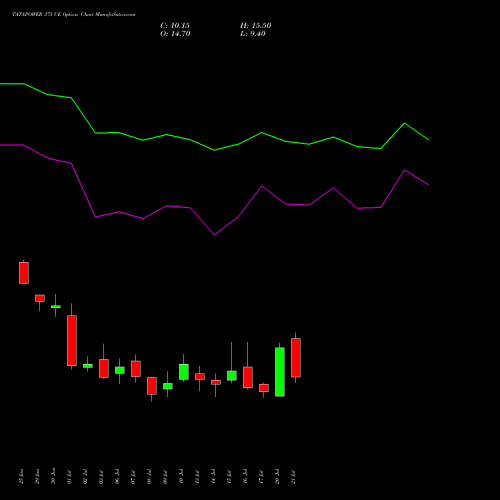The width and height of the screenshot is (500, 500).
Task: Click the 16 Jul date label
Action: tap(245, 476)
